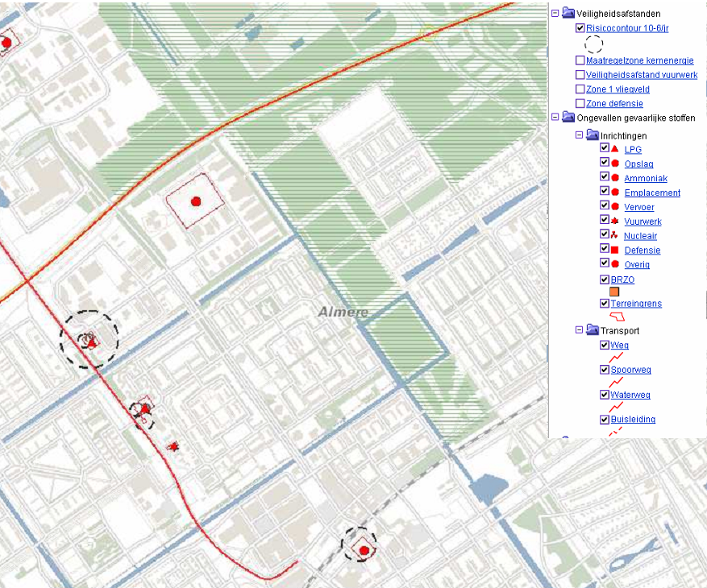Click the Ongevallen gevaarlijke stoffen folder icon
Viewport: 707px width, 588px height.
[568, 117]
